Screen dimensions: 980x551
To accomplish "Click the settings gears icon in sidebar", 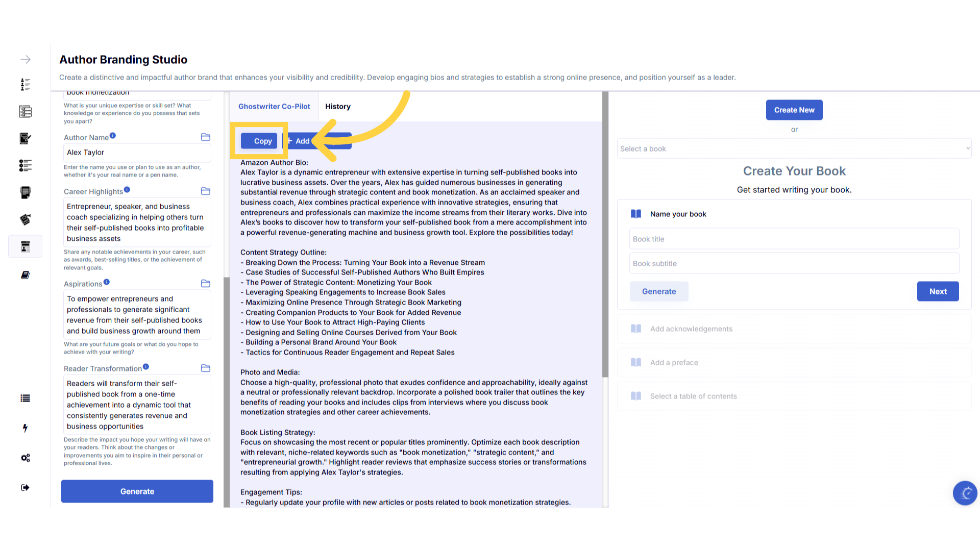I will tap(25, 458).
